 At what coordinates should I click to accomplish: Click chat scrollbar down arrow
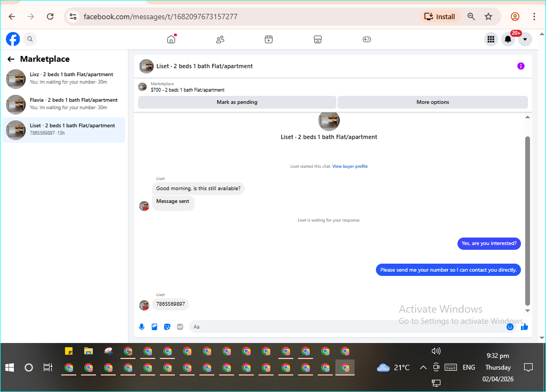[x=527, y=311]
